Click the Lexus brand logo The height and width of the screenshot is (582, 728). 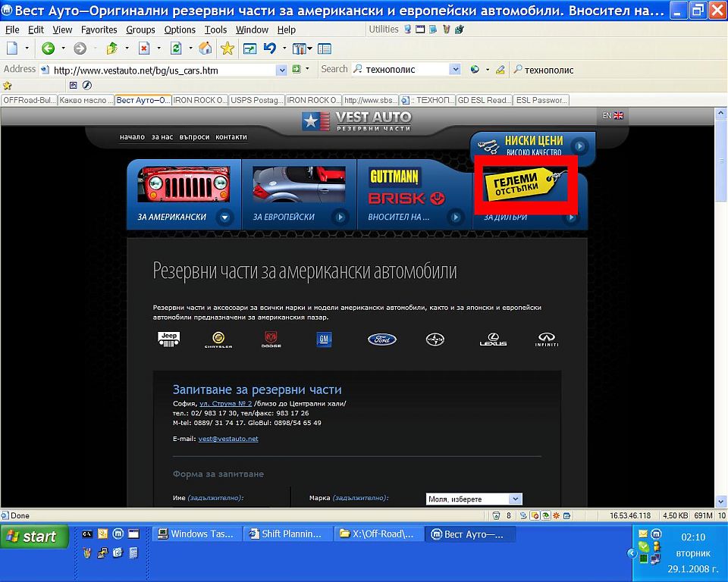(493, 339)
